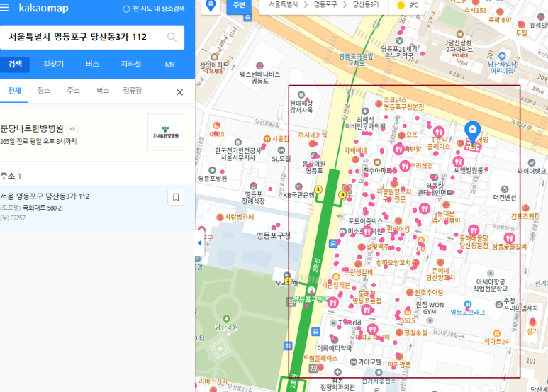Click the 현대해상 강서사옥 marker

[301, 95]
